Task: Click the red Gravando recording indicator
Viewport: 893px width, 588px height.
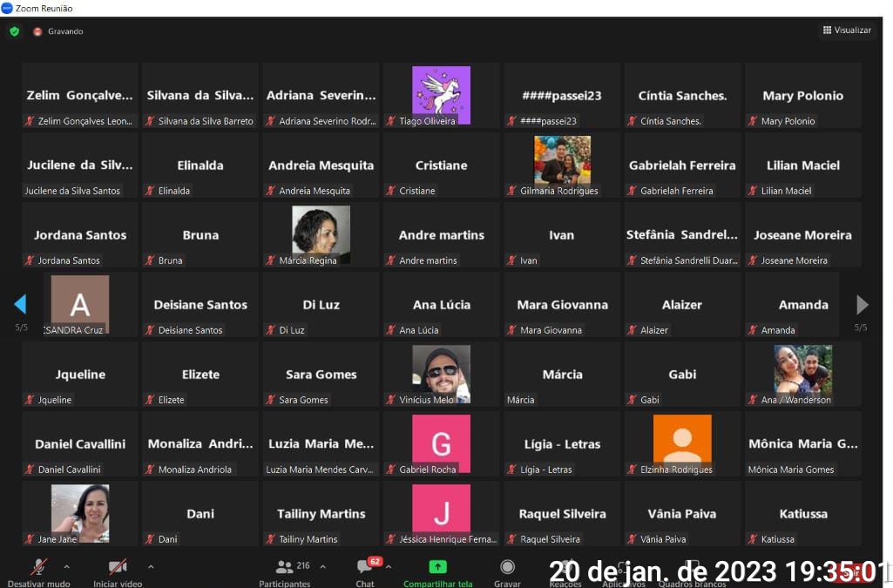Action: 37,31
